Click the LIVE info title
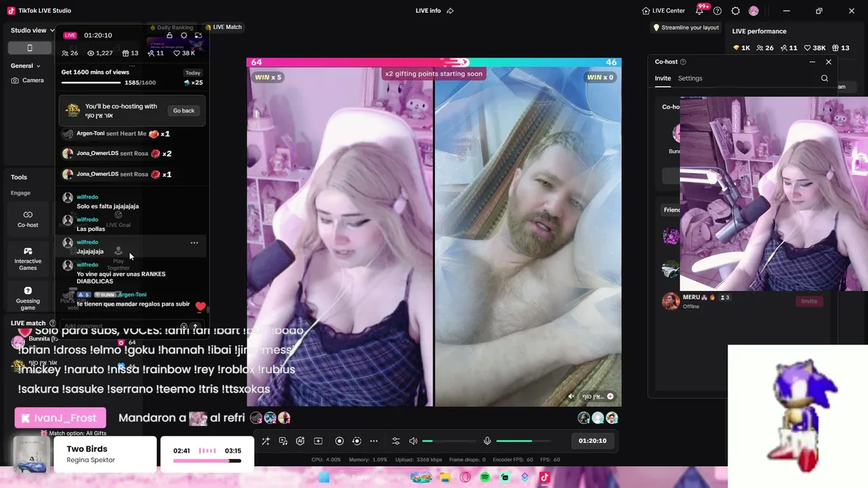 (x=429, y=11)
